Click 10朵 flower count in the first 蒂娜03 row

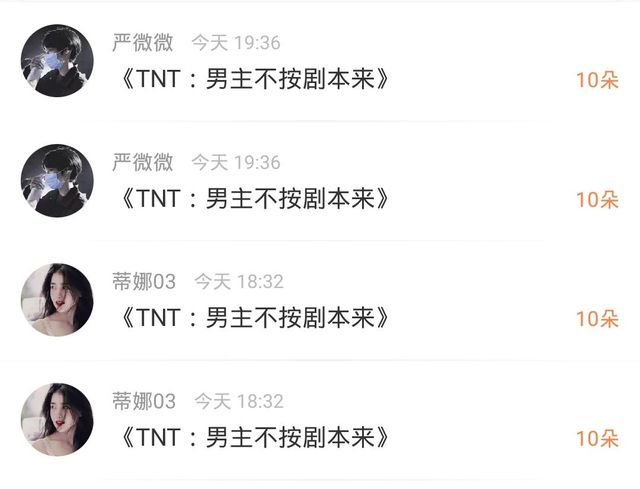tap(597, 319)
